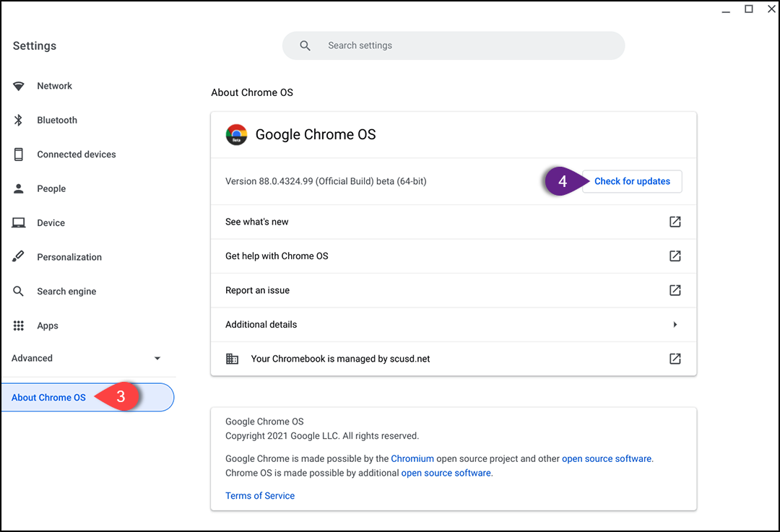The height and width of the screenshot is (532, 780).
Task: Select Device in the sidebar
Action: click(51, 223)
